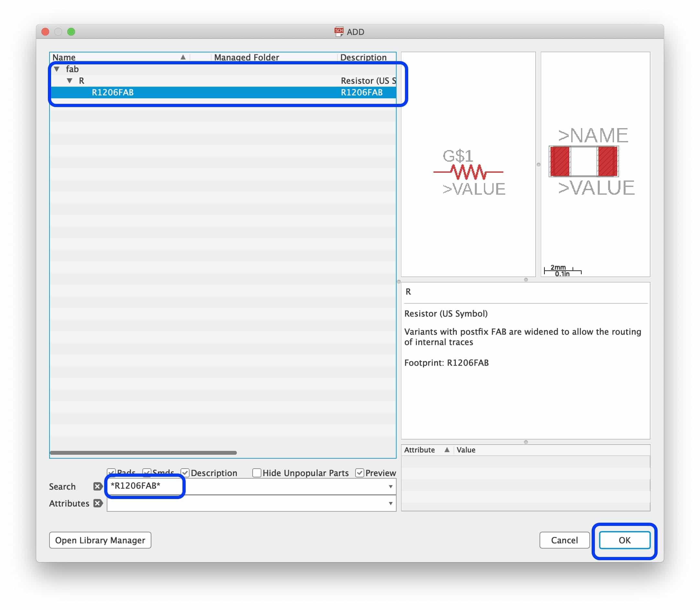The width and height of the screenshot is (700, 610).
Task: Select the R1206FAB row in parts list
Action: pyautogui.click(x=223, y=92)
